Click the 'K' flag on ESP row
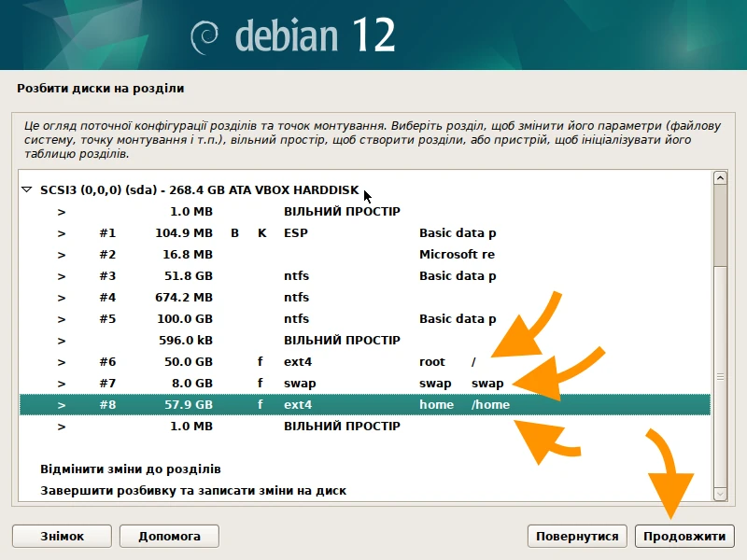 [262, 232]
